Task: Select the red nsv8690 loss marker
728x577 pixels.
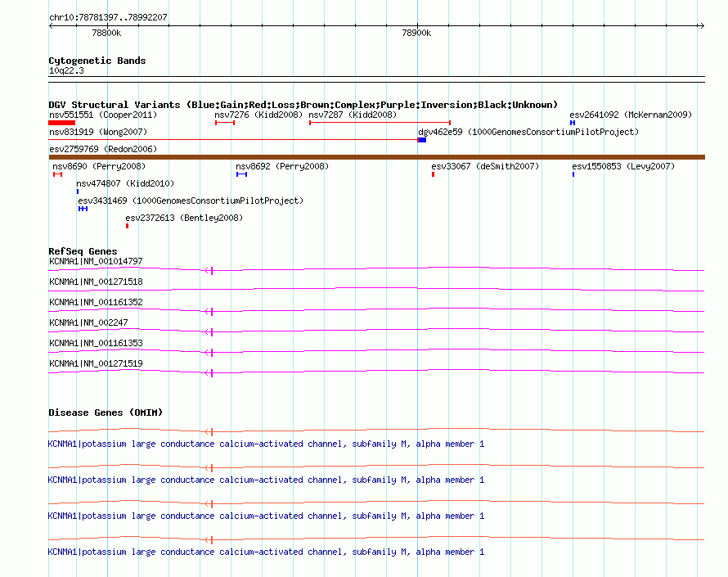Action: click(x=57, y=174)
